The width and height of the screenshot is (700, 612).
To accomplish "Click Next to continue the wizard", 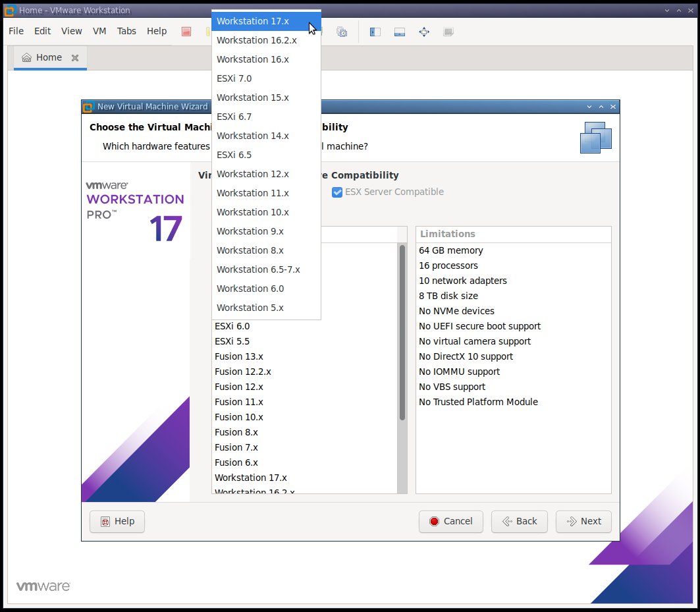I will [x=583, y=521].
